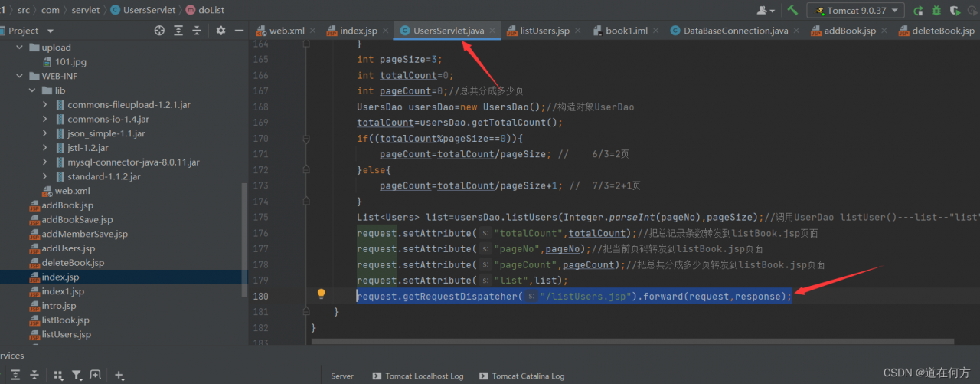Collapse the lib folder
980x384 pixels.
[32, 90]
